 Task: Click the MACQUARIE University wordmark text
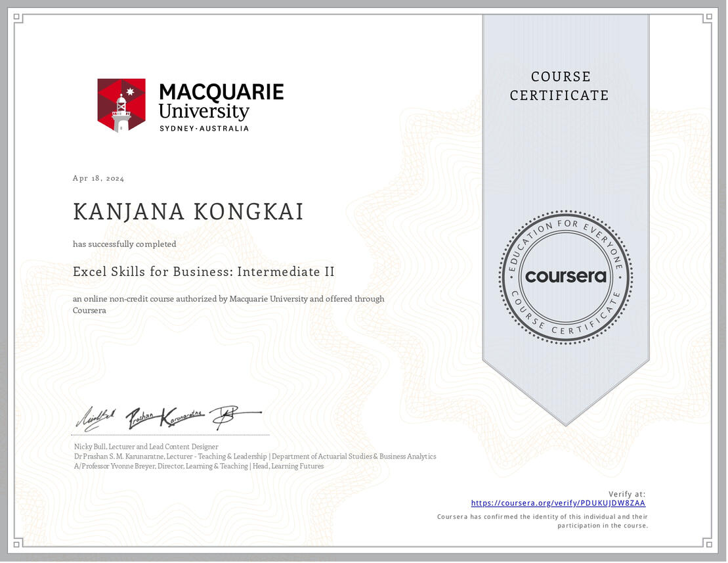(221, 101)
